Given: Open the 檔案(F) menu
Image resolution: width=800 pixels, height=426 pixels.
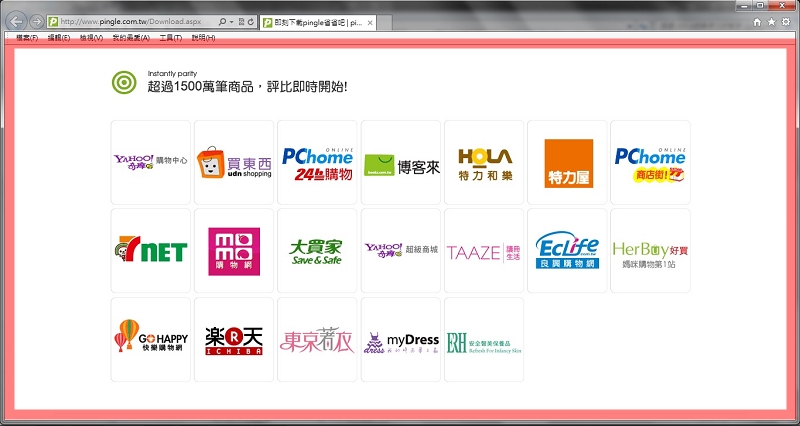Looking at the screenshot, I should click(27, 38).
